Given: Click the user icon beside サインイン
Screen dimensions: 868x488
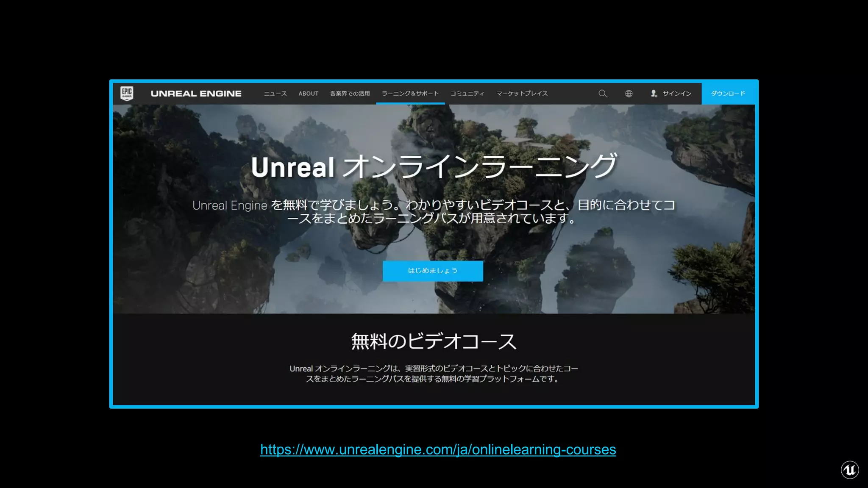Looking at the screenshot, I should click(654, 94).
